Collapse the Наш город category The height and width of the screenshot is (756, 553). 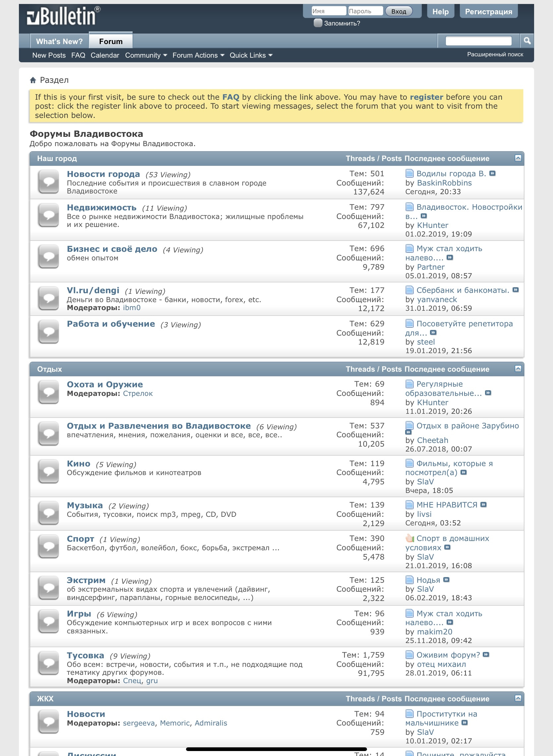tap(518, 158)
